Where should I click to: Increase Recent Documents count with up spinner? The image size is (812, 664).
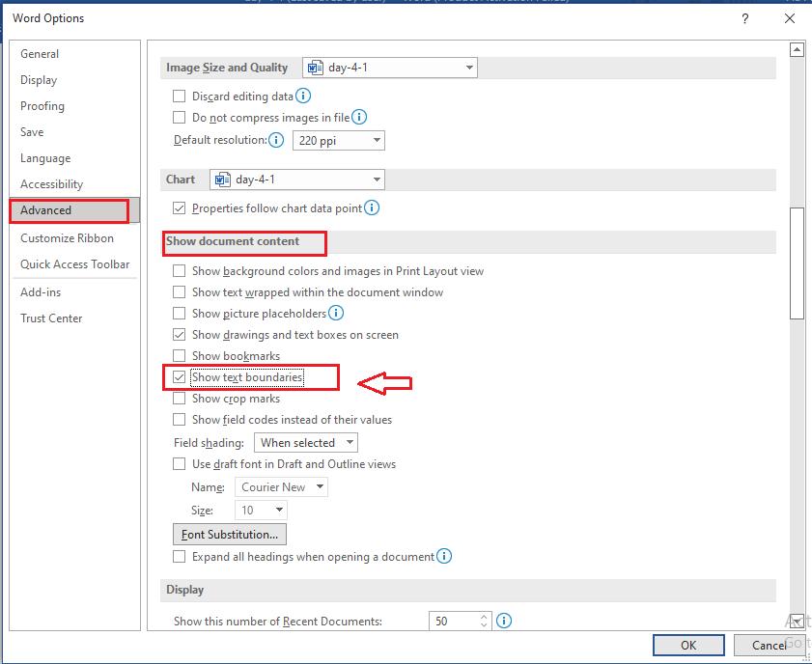point(484,617)
